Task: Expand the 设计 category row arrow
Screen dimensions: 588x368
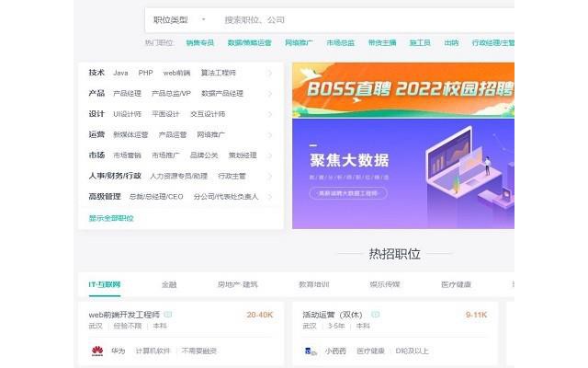Action: coord(269,114)
